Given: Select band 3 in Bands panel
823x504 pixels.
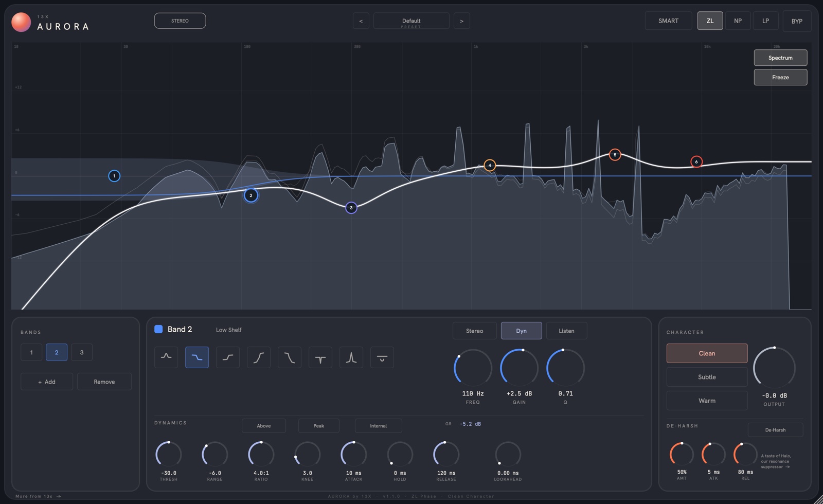Looking at the screenshot, I should coord(82,352).
